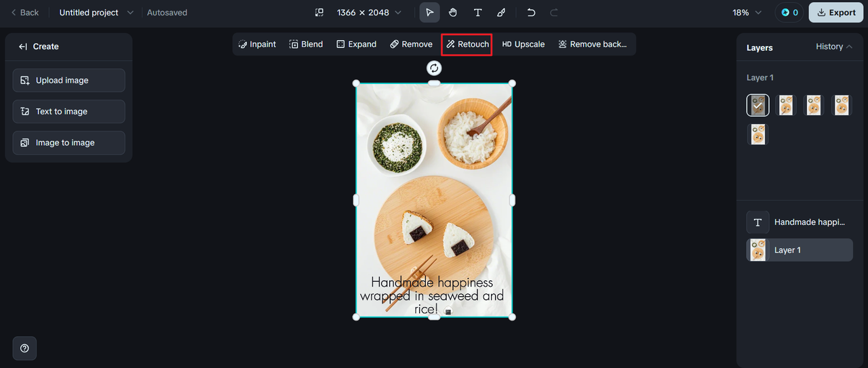Screen dimensions: 868x368
Task: Redo the last undone action
Action: coord(554,12)
